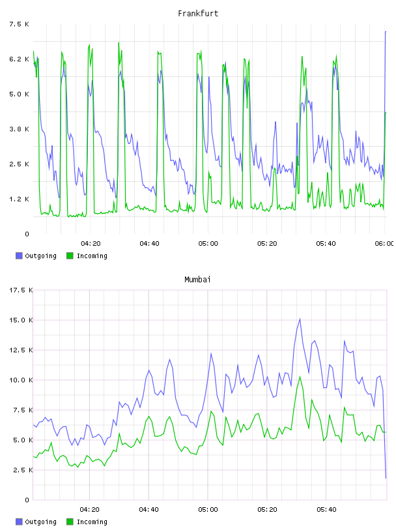Click the Frankfurt chart title
This screenshot has width=396, height=532.
[198, 14]
